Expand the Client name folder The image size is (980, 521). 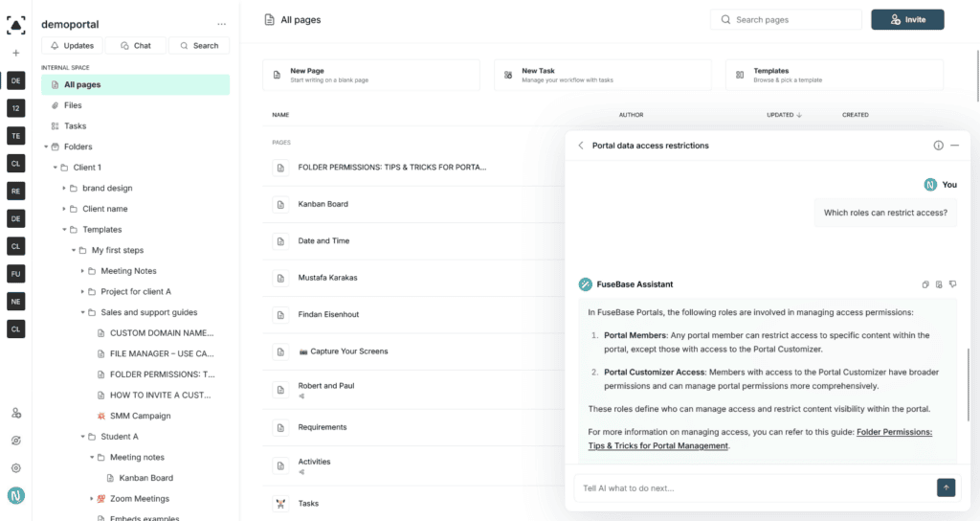pyautogui.click(x=64, y=209)
